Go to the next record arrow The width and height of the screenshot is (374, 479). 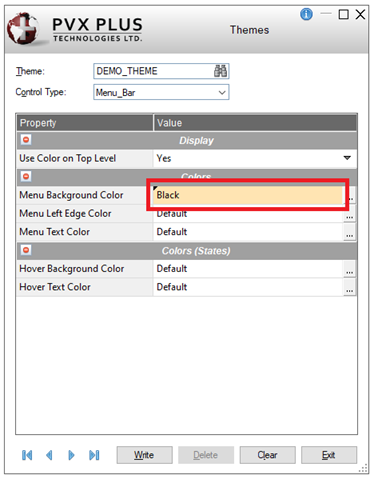pyautogui.click(x=71, y=455)
